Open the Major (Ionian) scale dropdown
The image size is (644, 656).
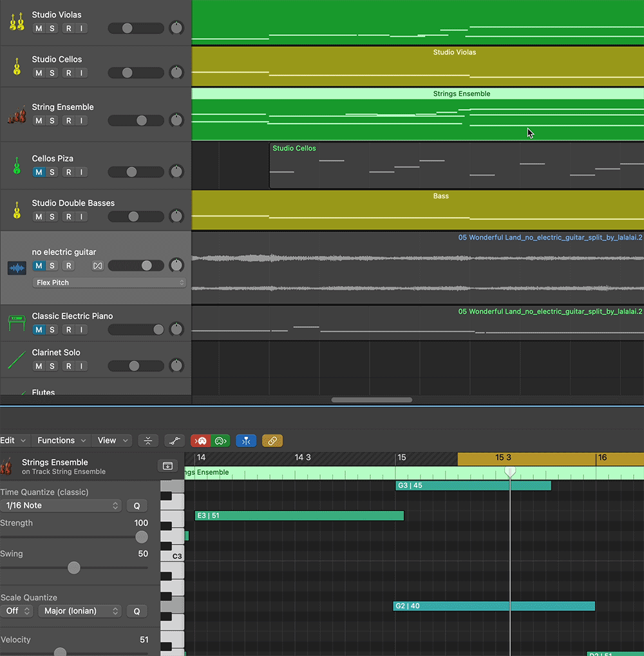click(x=79, y=611)
